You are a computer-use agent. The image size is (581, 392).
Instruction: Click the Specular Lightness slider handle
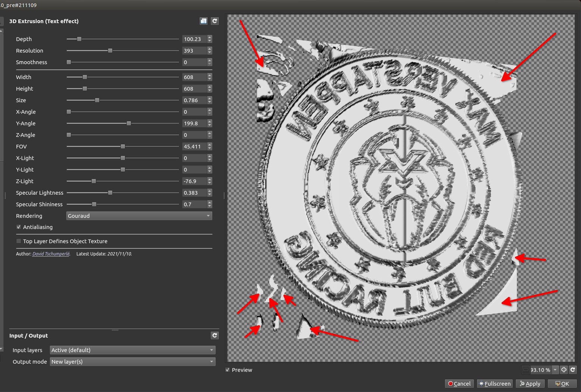point(110,193)
